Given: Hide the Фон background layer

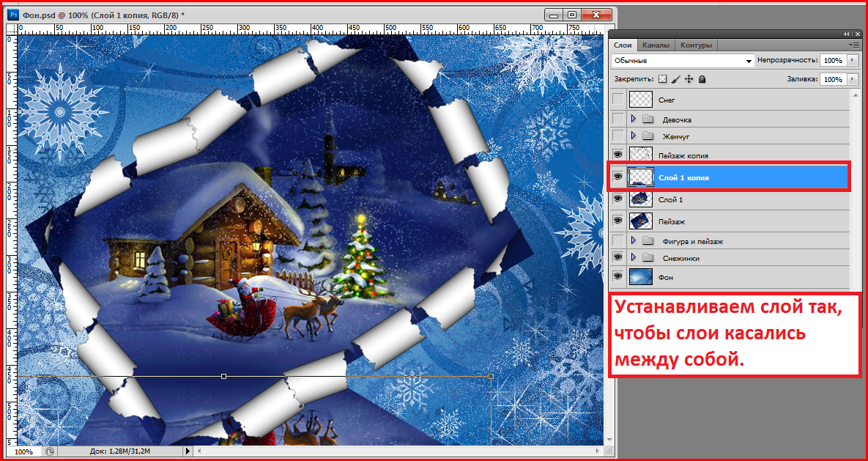Looking at the screenshot, I should click(x=617, y=276).
